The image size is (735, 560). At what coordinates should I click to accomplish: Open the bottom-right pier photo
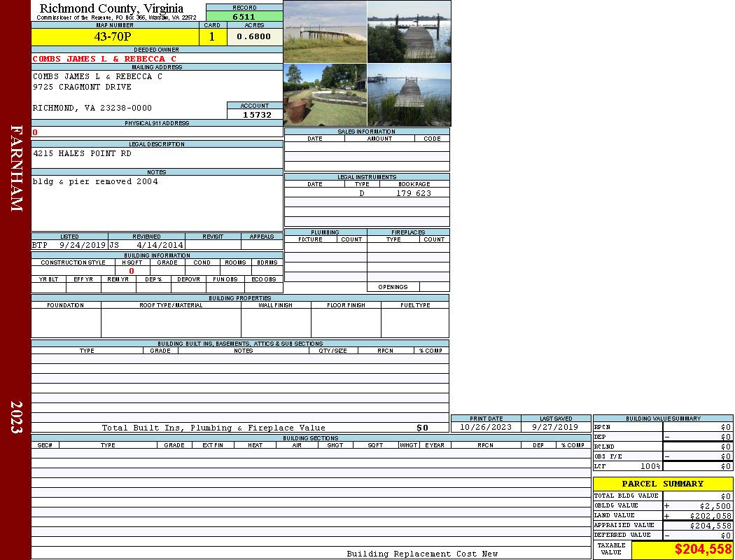(x=409, y=94)
